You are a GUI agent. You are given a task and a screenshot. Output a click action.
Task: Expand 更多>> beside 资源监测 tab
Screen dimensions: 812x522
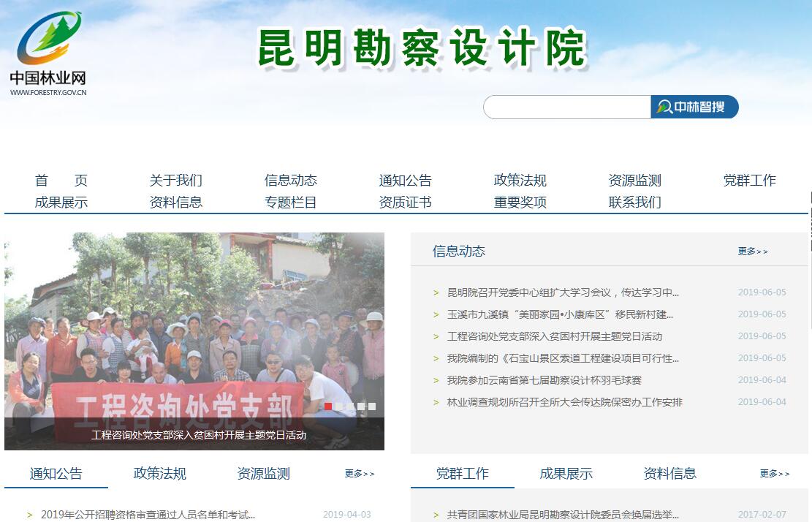[x=360, y=473]
